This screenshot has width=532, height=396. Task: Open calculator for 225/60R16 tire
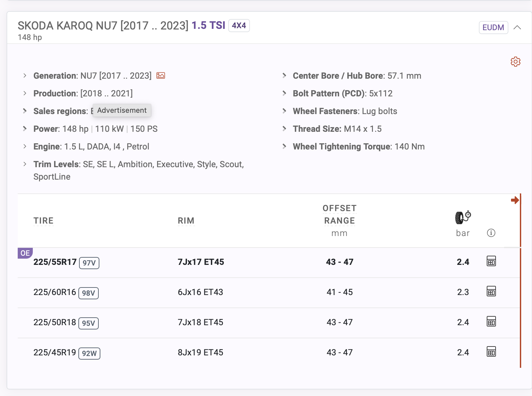[491, 291]
